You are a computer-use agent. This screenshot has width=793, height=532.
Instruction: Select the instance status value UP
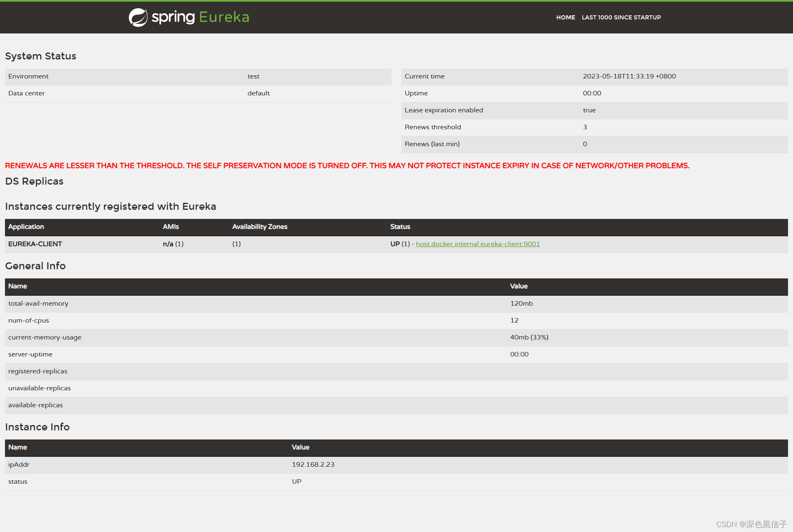click(297, 482)
